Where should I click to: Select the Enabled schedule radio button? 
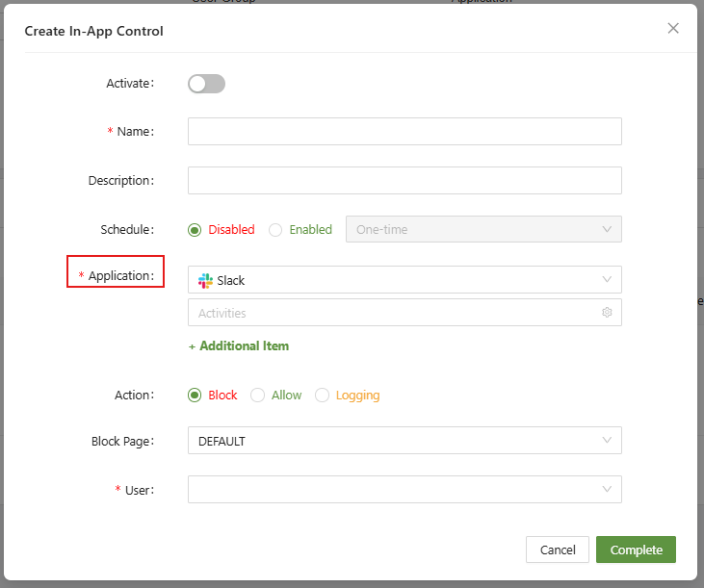click(275, 230)
